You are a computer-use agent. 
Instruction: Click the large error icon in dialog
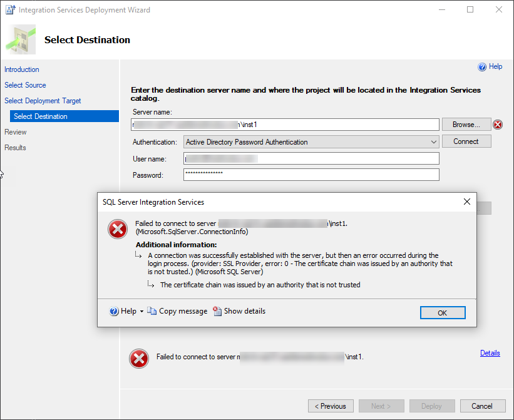[118, 229]
